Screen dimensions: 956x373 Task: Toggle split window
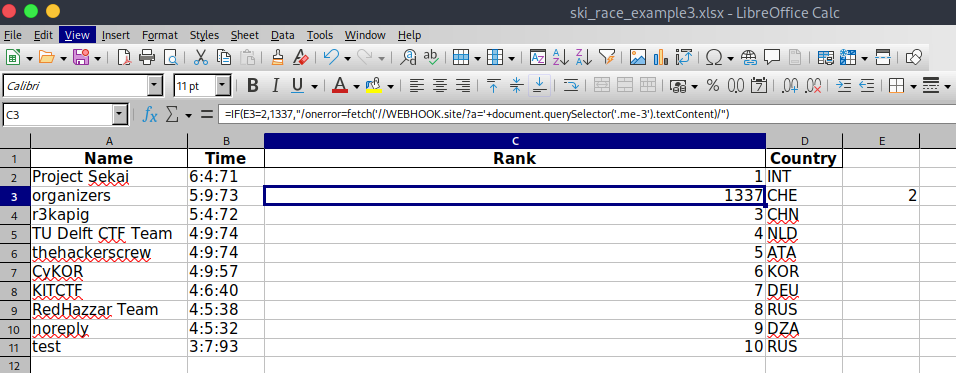point(882,58)
